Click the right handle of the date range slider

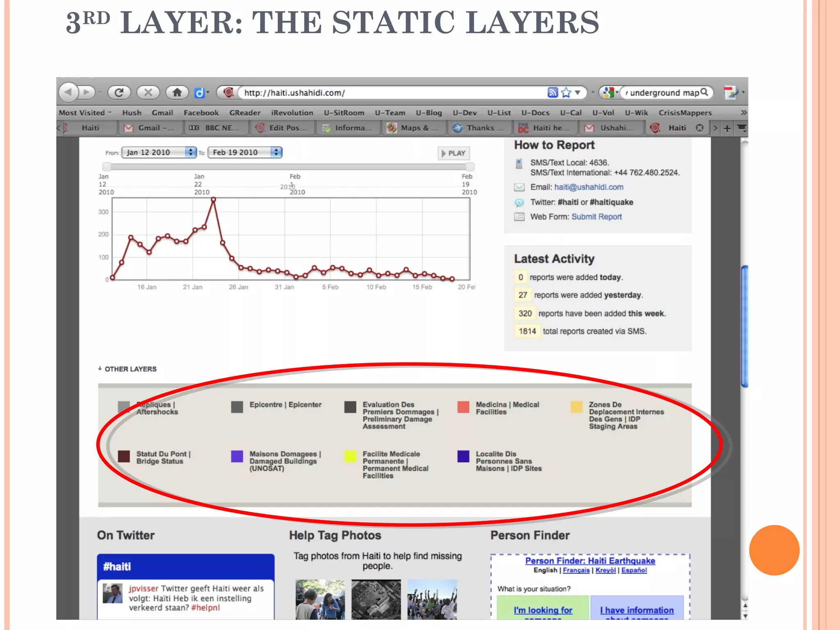pos(470,167)
